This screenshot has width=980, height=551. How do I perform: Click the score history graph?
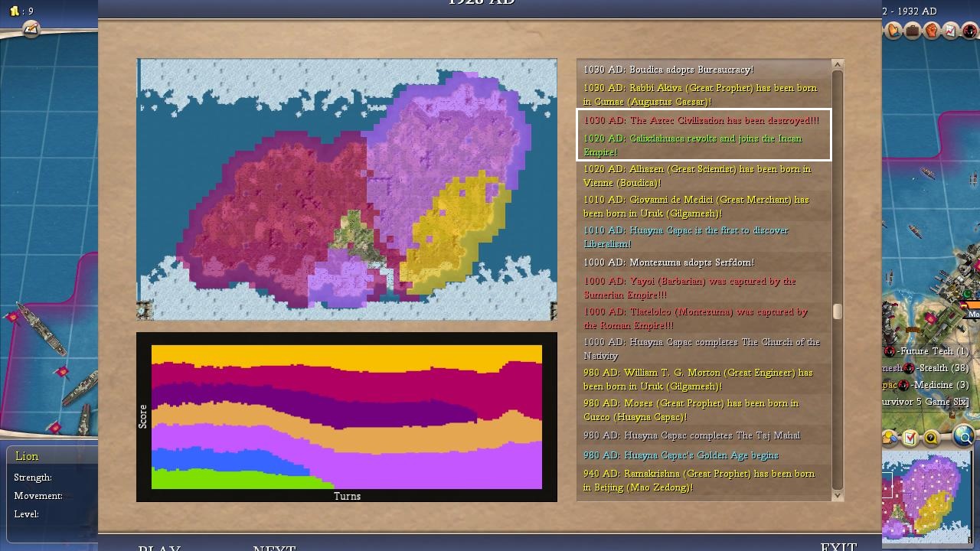click(347, 416)
